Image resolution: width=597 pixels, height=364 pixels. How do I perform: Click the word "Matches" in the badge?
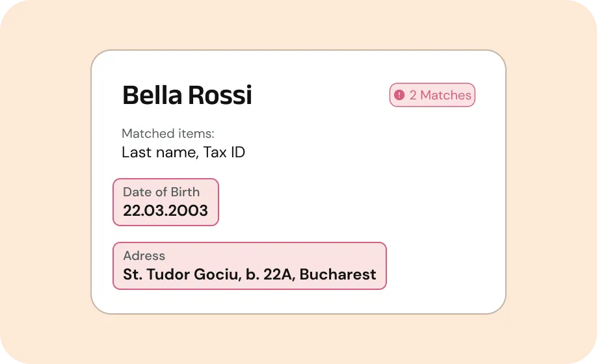coord(445,95)
